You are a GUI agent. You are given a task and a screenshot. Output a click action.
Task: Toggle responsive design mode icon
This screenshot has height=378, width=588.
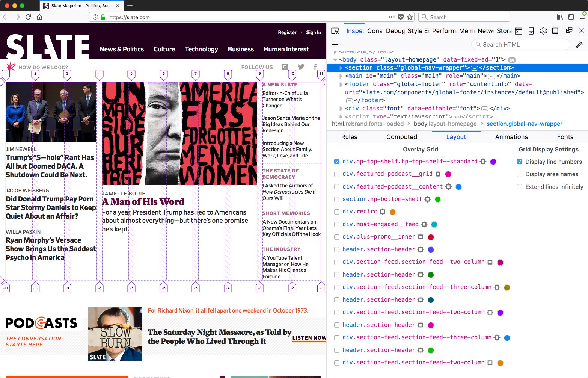tap(531, 31)
